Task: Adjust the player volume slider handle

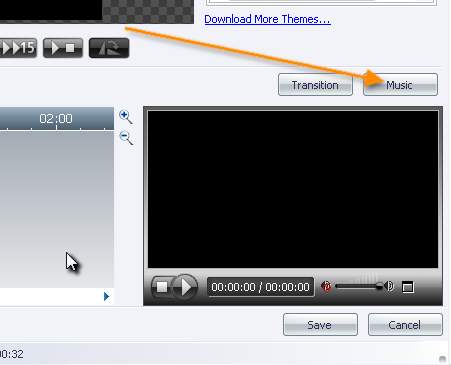Action: 379,286
